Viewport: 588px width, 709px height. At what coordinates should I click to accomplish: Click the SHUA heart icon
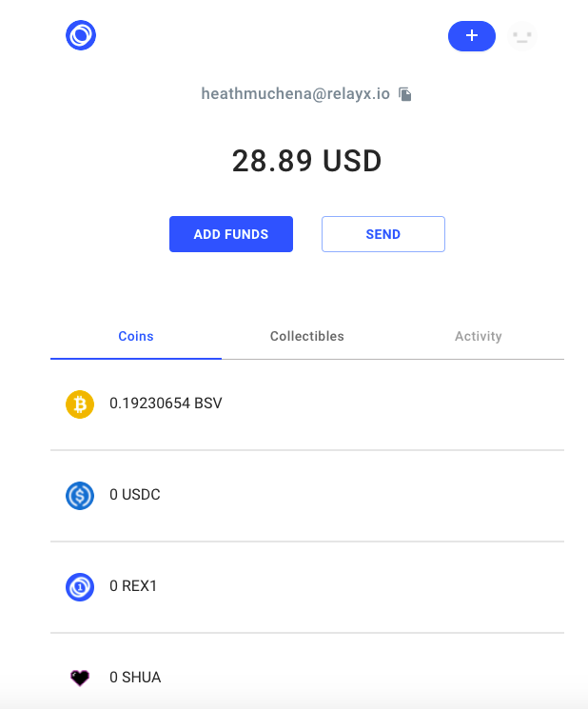[80, 678]
